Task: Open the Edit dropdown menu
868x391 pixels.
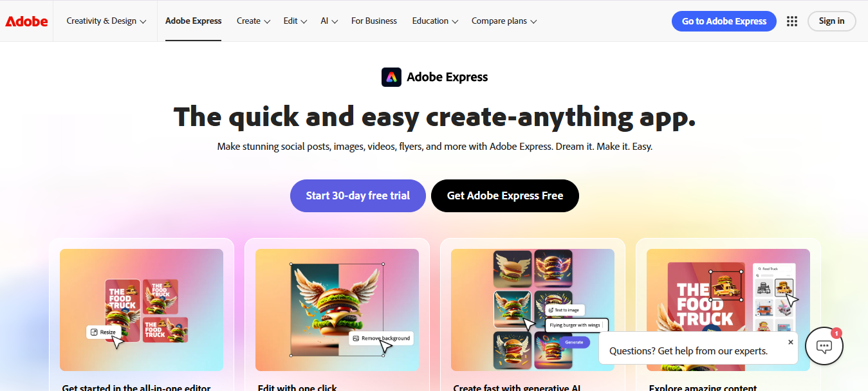Action: pyautogui.click(x=295, y=21)
